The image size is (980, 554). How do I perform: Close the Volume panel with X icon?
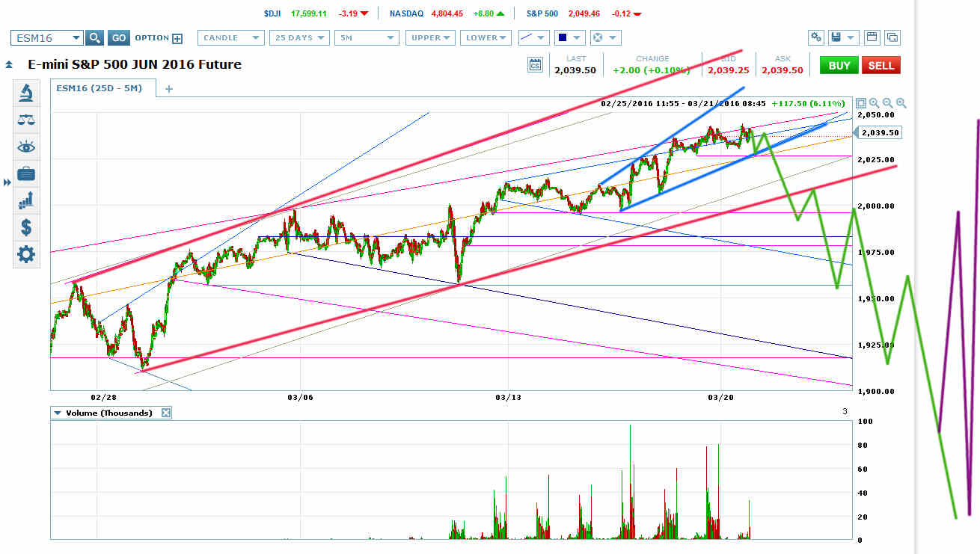166,413
